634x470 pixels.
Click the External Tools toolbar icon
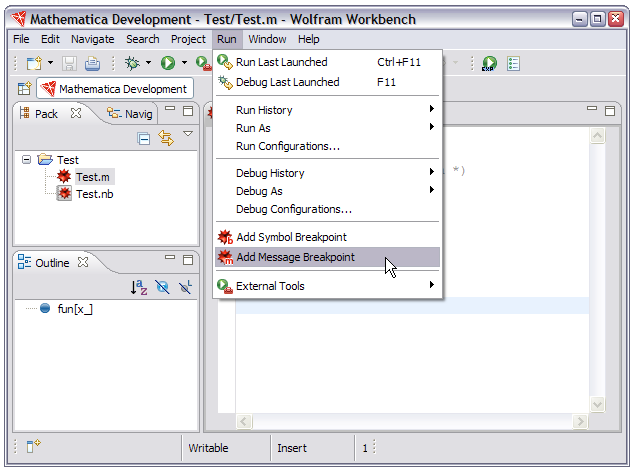click(x=203, y=63)
